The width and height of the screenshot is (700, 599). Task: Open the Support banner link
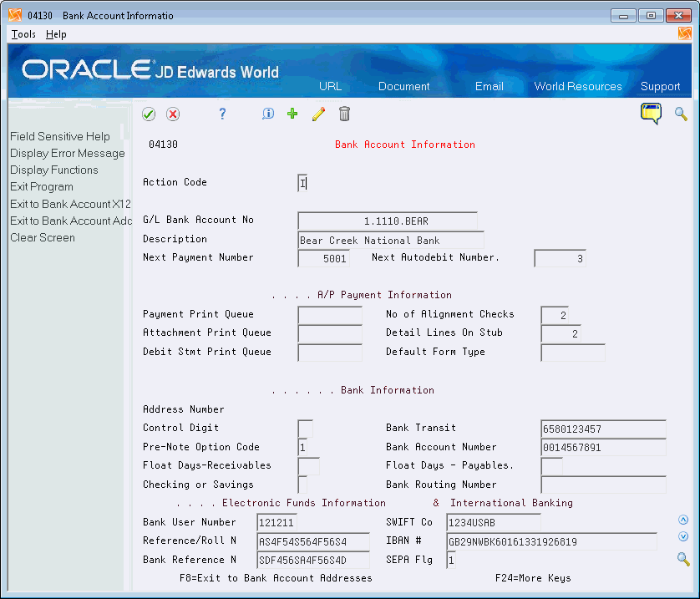(x=660, y=86)
